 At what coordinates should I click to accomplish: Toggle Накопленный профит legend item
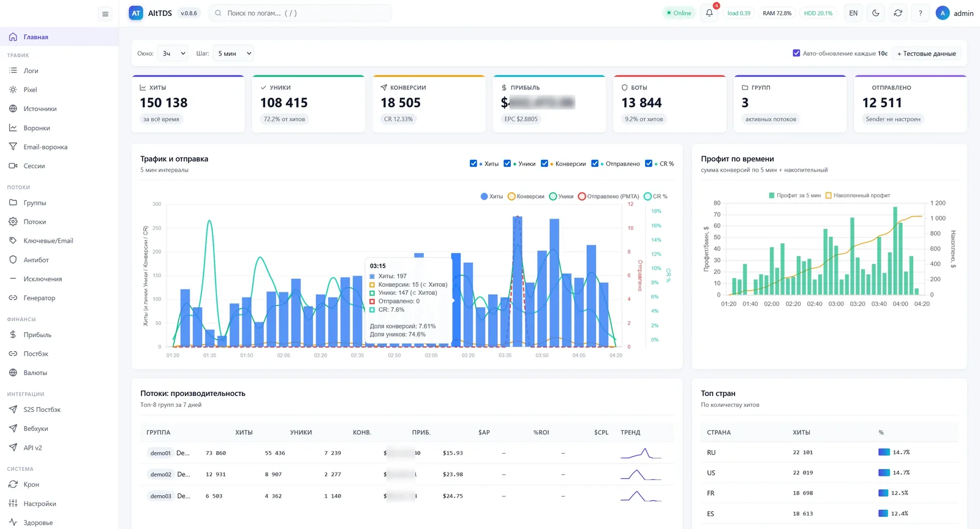point(858,196)
